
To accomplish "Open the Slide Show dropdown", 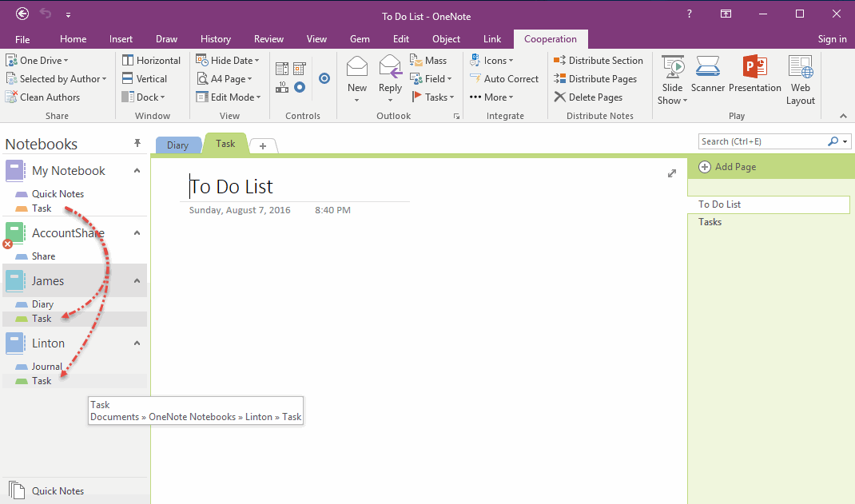I will (x=672, y=80).
